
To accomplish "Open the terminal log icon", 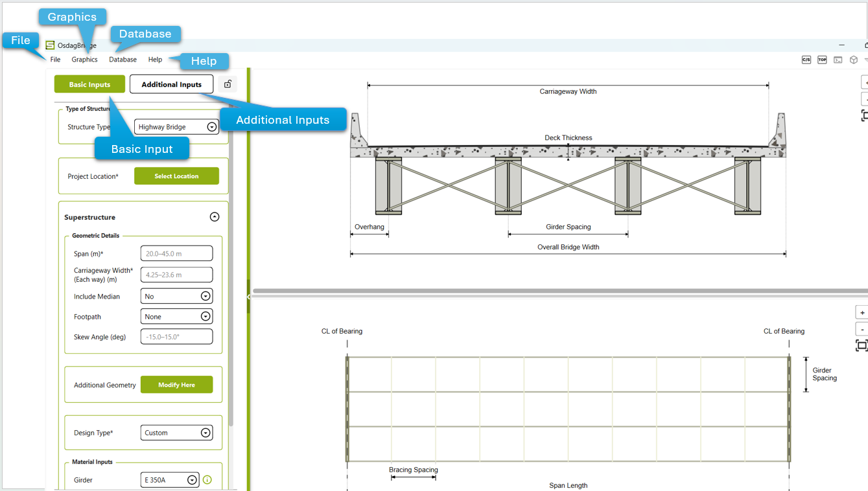I will click(838, 60).
